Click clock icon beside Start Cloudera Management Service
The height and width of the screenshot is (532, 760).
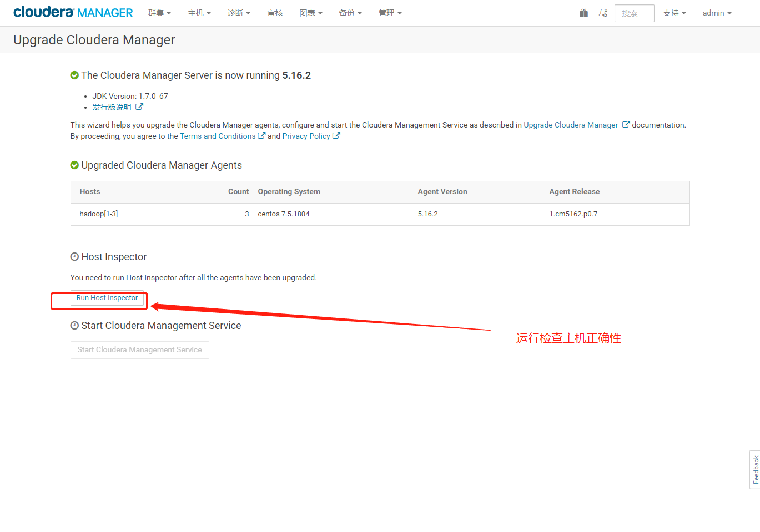tap(74, 326)
